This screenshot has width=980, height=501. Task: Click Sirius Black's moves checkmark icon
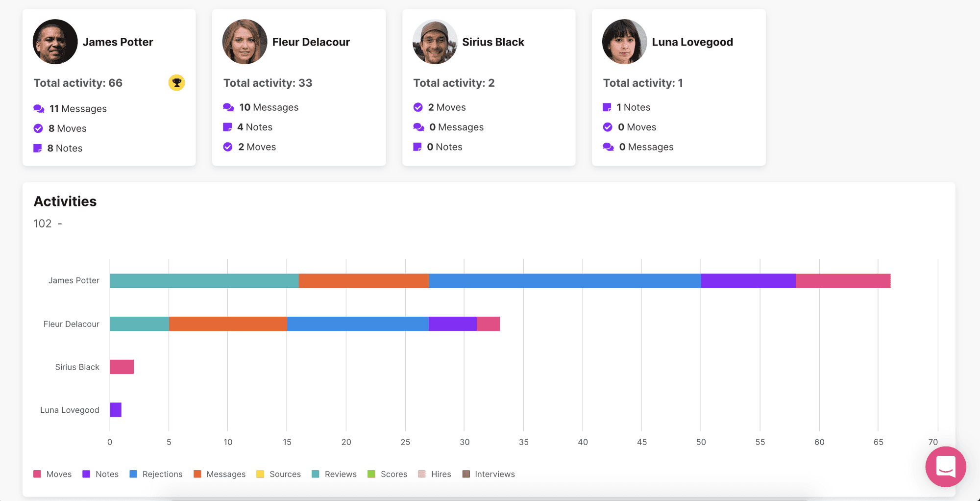(x=418, y=107)
